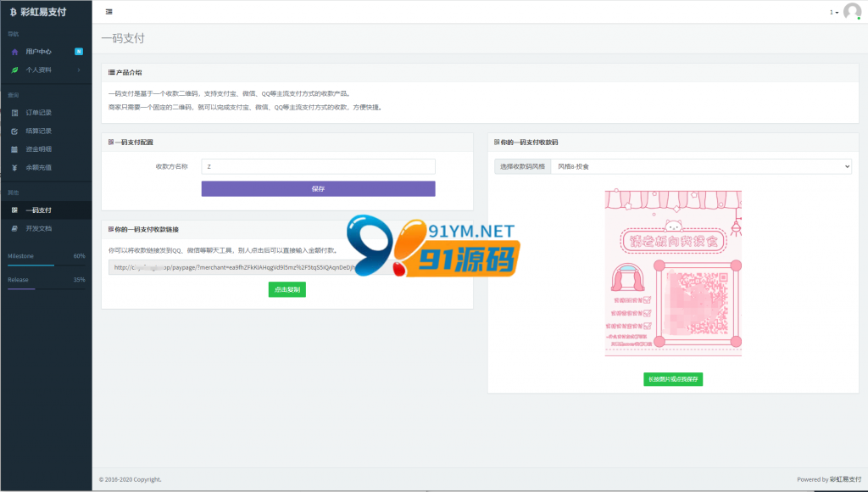Click the green 点击复制 button
Viewport: 868px width, 492px height.
point(287,290)
